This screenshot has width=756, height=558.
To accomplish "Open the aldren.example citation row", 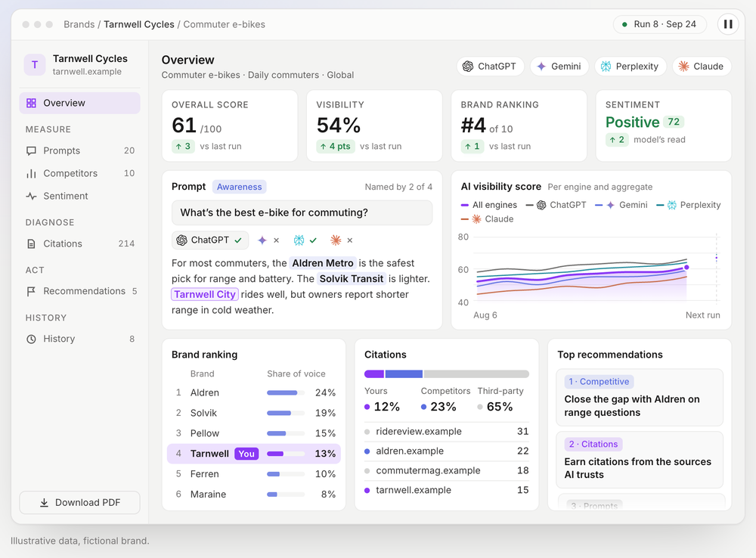I will [x=447, y=451].
